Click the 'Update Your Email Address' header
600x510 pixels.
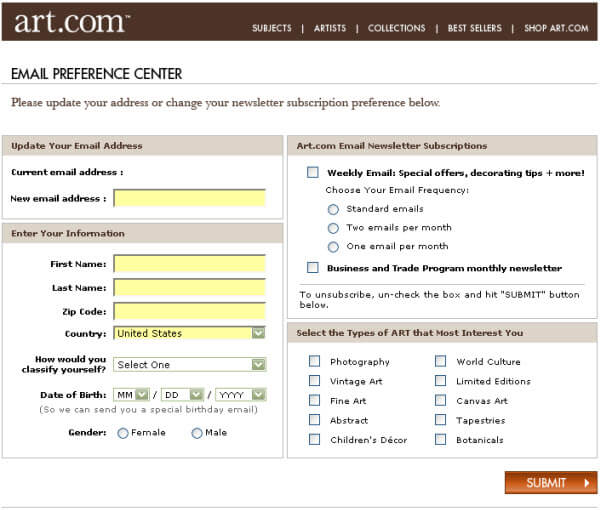click(x=77, y=146)
